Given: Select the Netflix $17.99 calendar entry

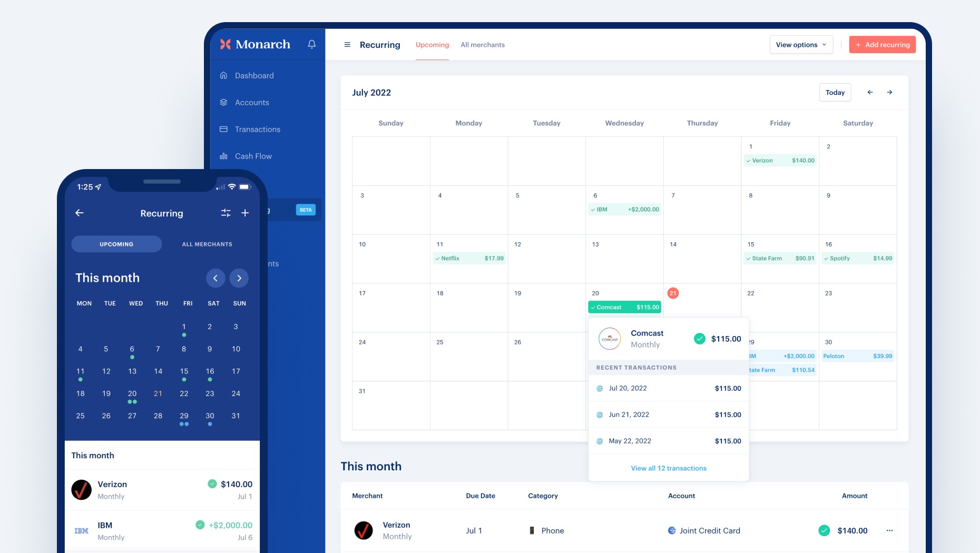Looking at the screenshot, I should [x=469, y=259].
